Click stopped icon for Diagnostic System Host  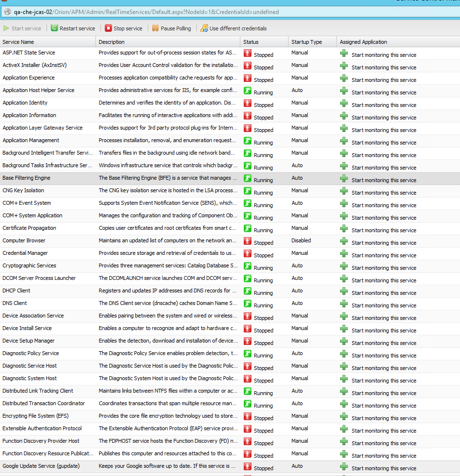[x=248, y=379]
